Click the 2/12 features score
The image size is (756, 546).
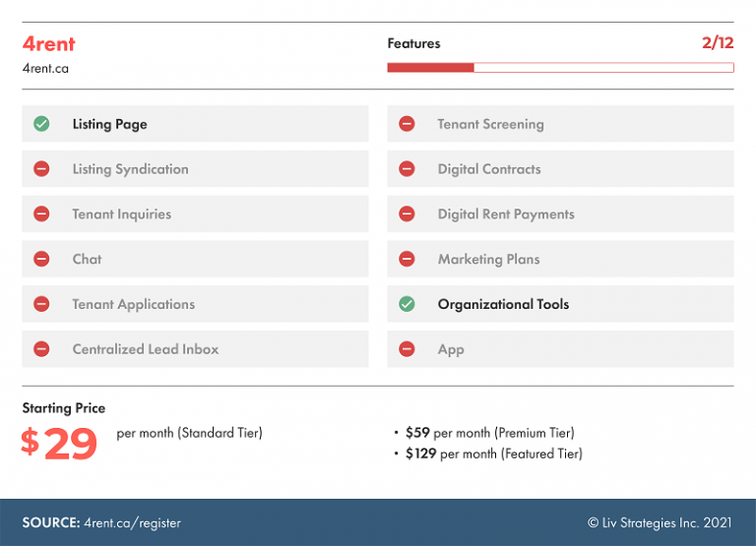[x=717, y=43]
